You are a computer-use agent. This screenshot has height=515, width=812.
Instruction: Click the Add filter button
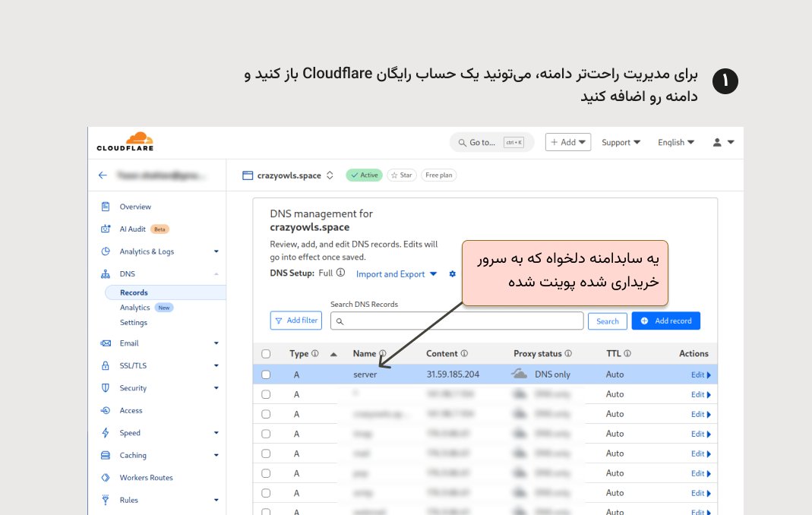[295, 321]
